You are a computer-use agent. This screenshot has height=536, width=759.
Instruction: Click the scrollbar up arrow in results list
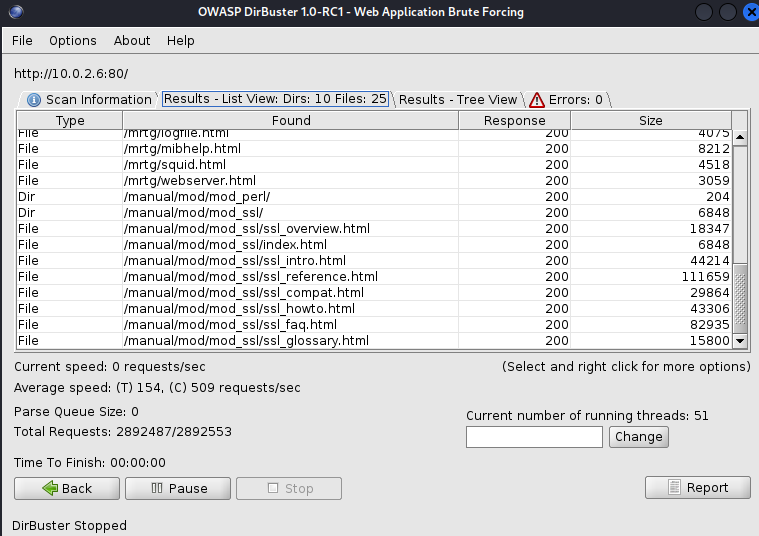point(740,138)
